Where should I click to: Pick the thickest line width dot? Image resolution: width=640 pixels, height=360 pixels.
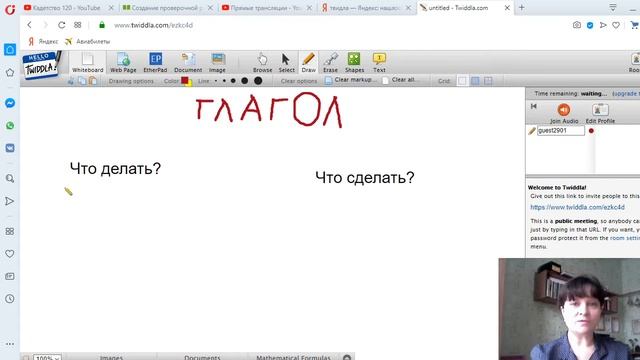point(258,81)
